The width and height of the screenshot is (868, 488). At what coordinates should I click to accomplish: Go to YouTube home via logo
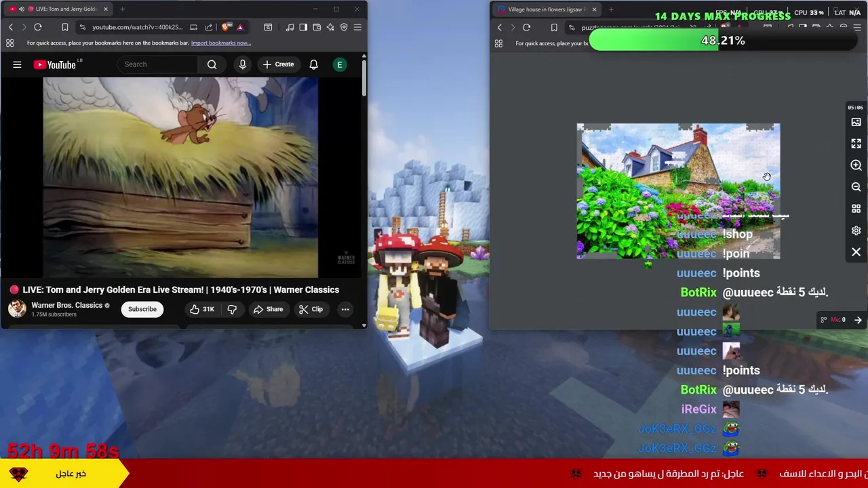pyautogui.click(x=56, y=64)
